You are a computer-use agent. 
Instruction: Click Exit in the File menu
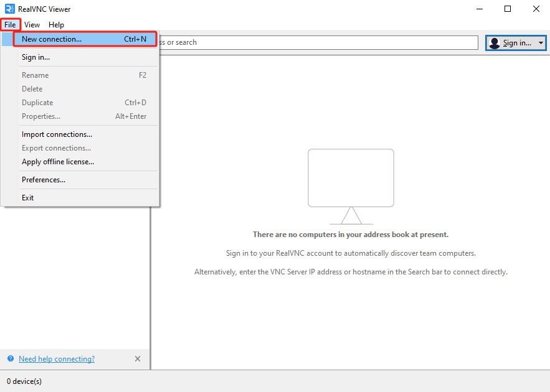click(x=28, y=198)
